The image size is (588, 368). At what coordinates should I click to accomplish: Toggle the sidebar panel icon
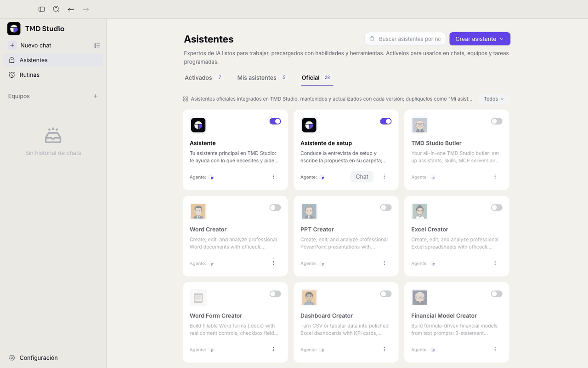tap(42, 9)
